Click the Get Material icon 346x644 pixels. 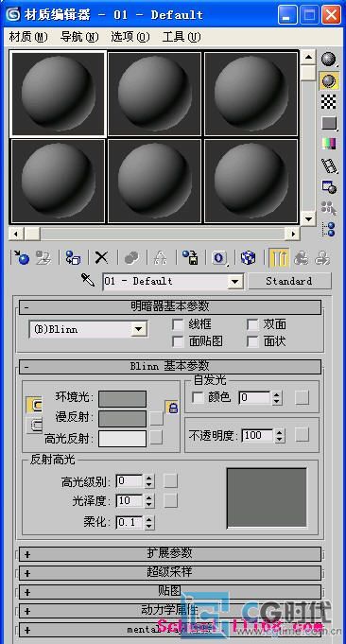[21, 258]
